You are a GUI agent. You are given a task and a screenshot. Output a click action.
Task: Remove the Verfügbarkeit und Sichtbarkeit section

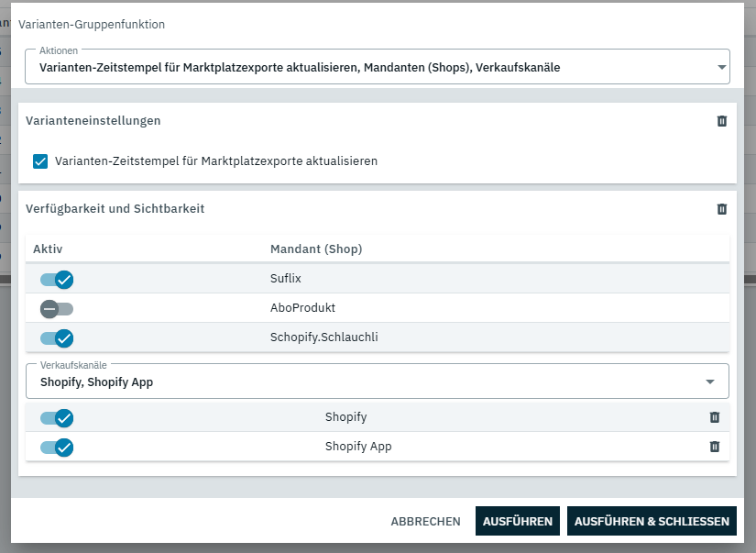pyautogui.click(x=721, y=209)
